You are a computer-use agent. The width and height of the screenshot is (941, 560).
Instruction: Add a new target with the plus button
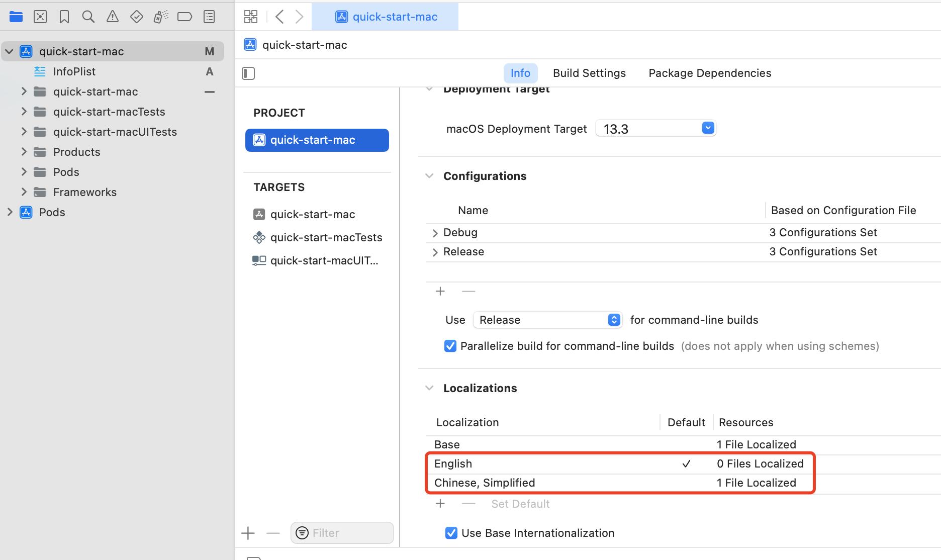248,533
